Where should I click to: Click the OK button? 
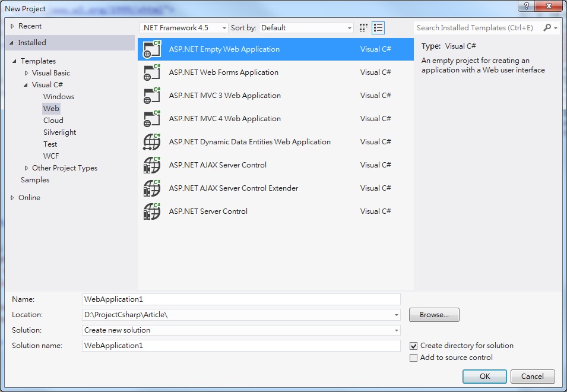click(x=484, y=376)
